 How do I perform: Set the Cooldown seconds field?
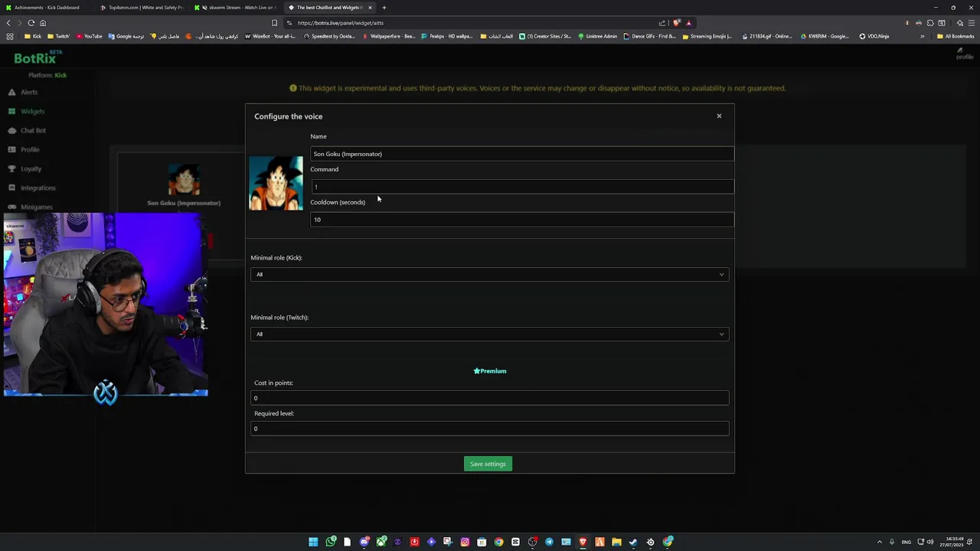tap(521, 220)
